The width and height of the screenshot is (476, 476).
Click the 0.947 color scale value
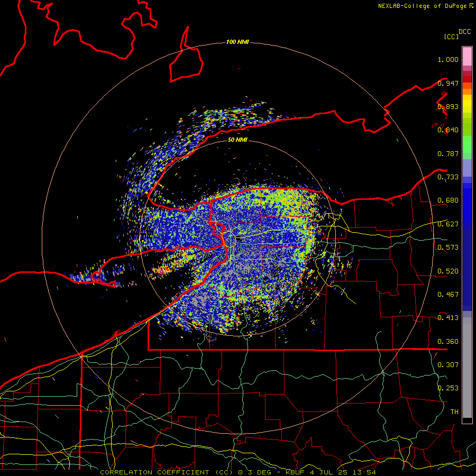[448, 83]
